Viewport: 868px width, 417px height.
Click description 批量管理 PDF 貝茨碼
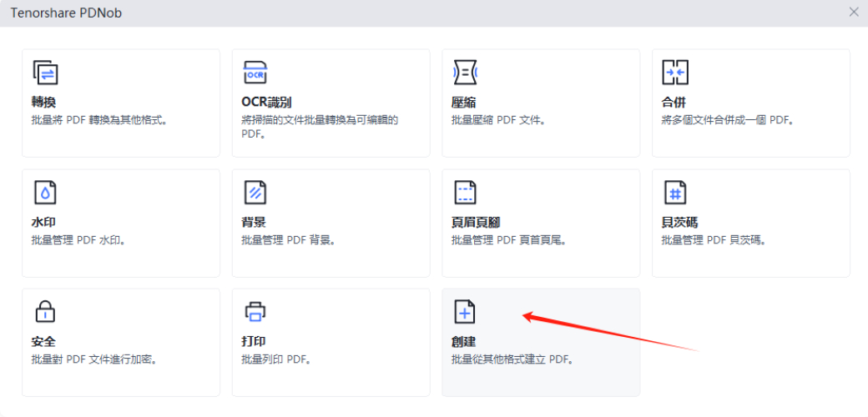pos(714,240)
